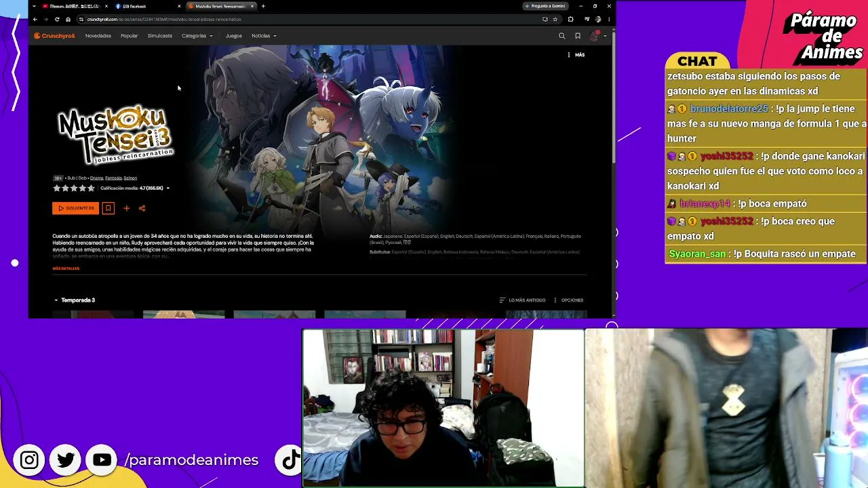Reload the page with browser refresh icon

(57, 19)
